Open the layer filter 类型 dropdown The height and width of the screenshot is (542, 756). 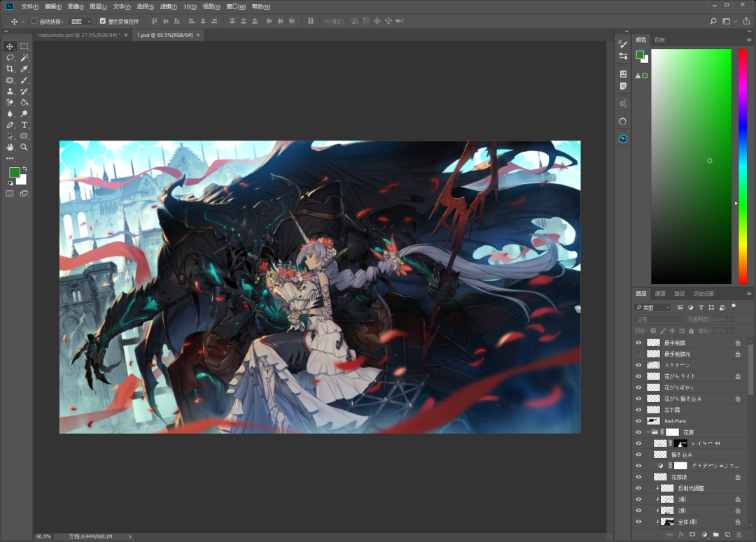point(653,308)
